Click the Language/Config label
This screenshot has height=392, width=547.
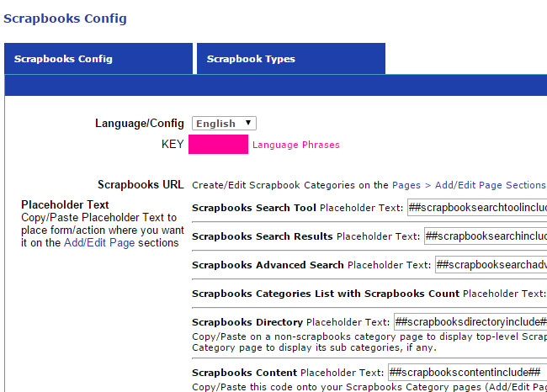139,124
